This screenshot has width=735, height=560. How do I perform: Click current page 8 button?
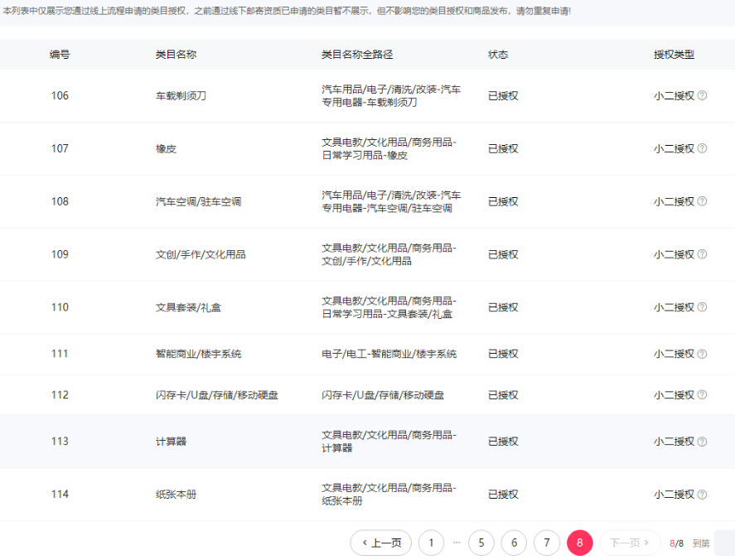(x=580, y=543)
